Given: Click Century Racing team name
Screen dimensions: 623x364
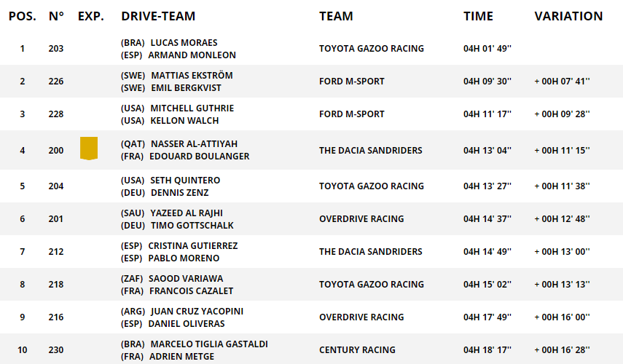Looking at the screenshot, I should click(x=357, y=350).
